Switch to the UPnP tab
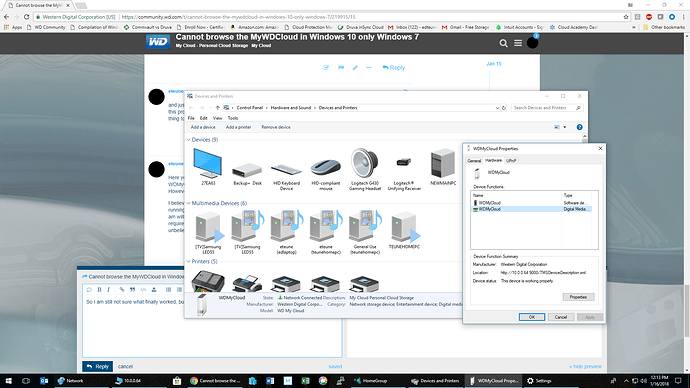The height and width of the screenshot is (388, 690). (x=511, y=161)
